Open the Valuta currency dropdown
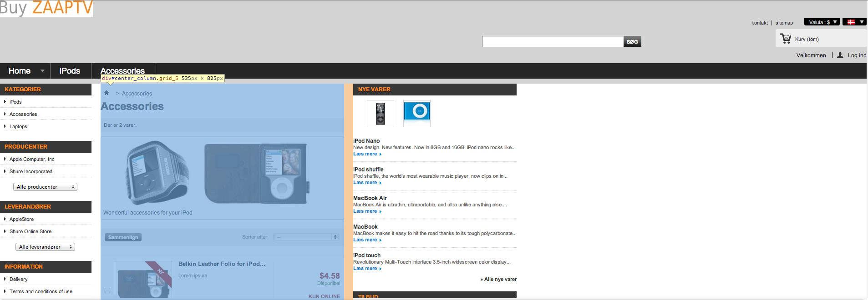 pyautogui.click(x=822, y=22)
